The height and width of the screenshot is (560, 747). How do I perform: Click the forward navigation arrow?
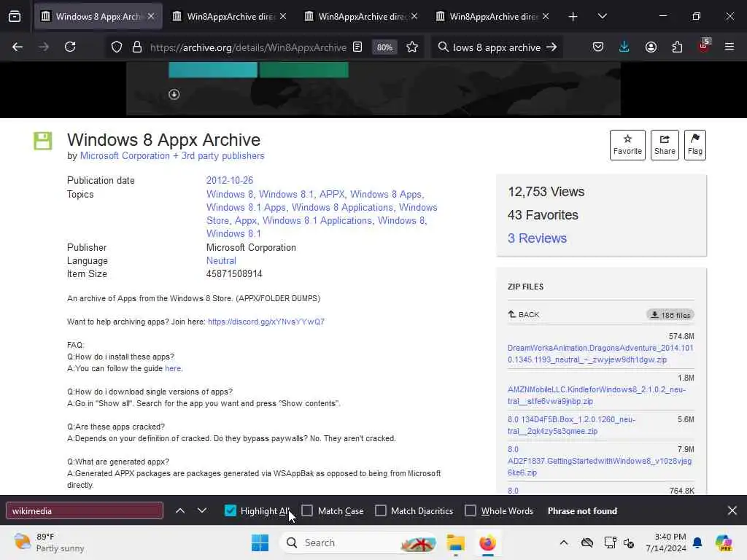[x=44, y=47]
